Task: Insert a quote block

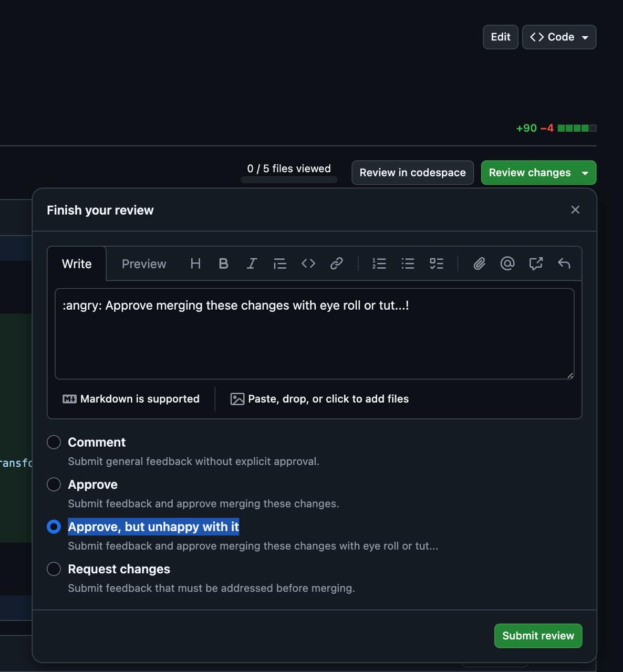Action: [x=280, y=264]
